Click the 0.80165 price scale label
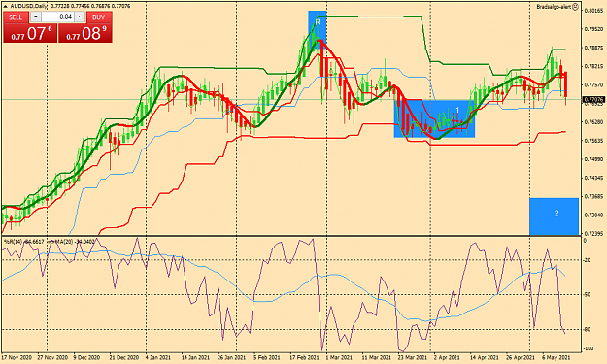 click(x=594, y=11)
